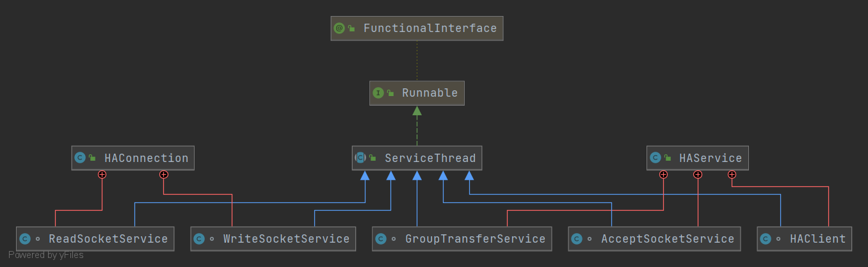This screenshot has width=868, height=267.
Task: Click the class C icon on GroupTransferService
Action: 380,239
